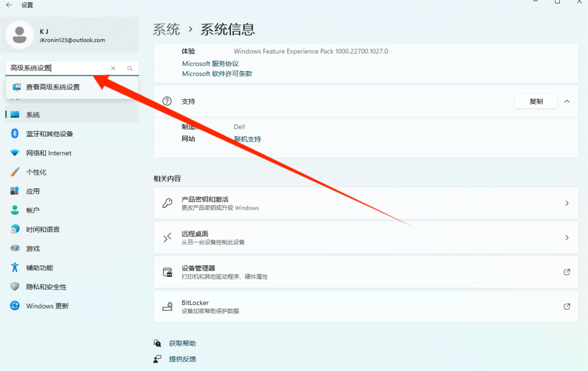
Task: Open the Windows 更新 section
Action: pyautogui.click(x=47, y=306)
